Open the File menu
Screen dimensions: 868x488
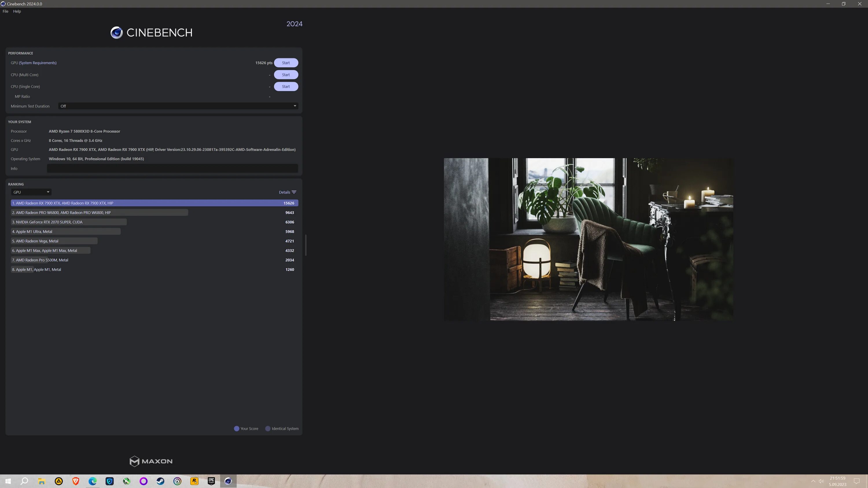point(5,11)
